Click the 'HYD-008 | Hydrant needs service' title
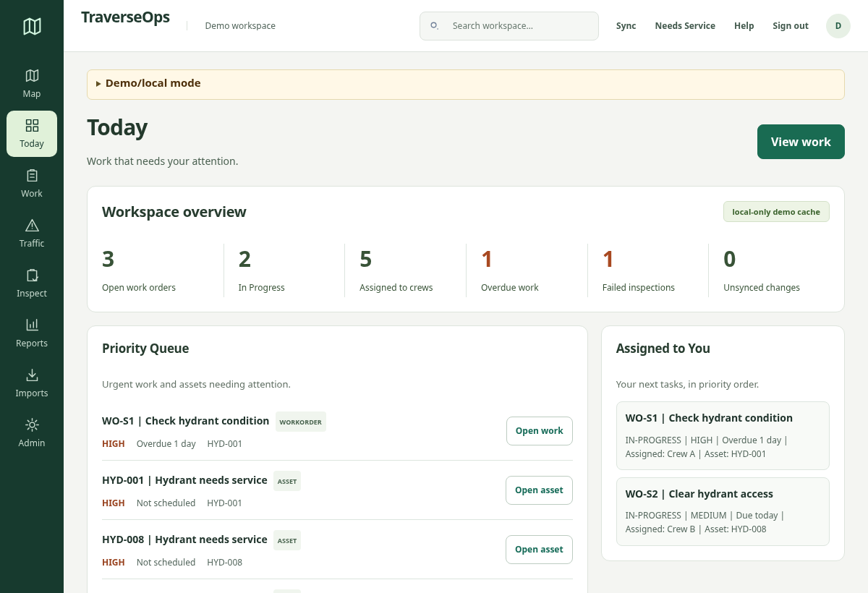868x593 pixels. (184, 539)
